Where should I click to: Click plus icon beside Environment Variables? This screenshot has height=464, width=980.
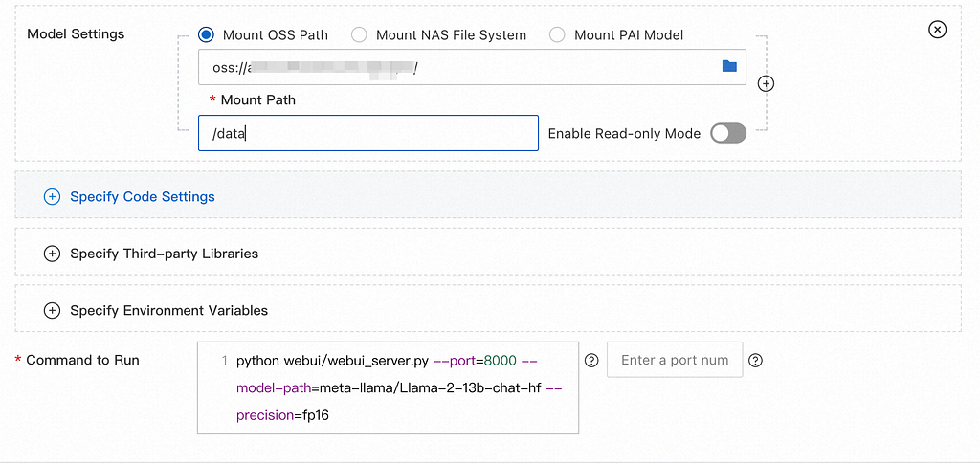pyautogui.click(x=52, y=310)
